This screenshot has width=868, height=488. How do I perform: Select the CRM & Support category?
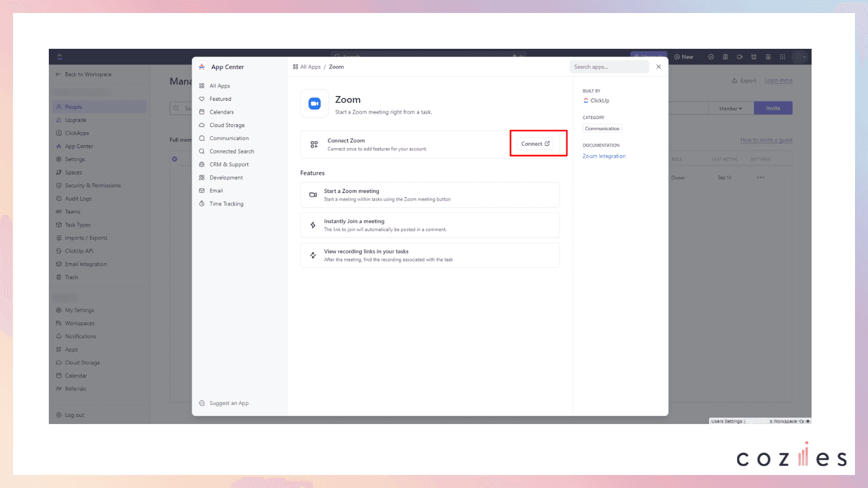[x=228, y=164]
